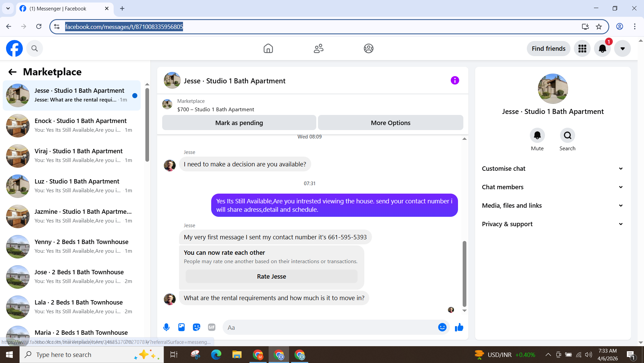Image resolution: width=644 pixels, height=363 pixels.
Task: Click the chat messages scrollbar
Action: click(464, 274)
